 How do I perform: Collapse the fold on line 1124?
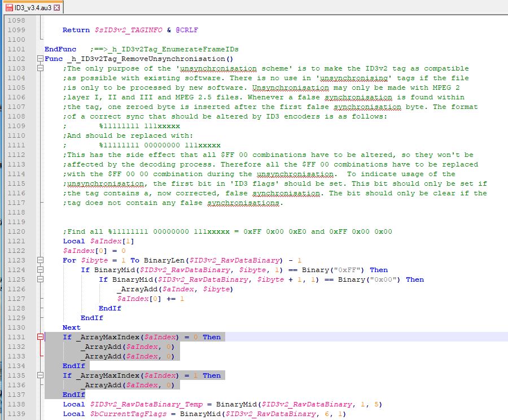pyautogui.click(x=40, y=270)
